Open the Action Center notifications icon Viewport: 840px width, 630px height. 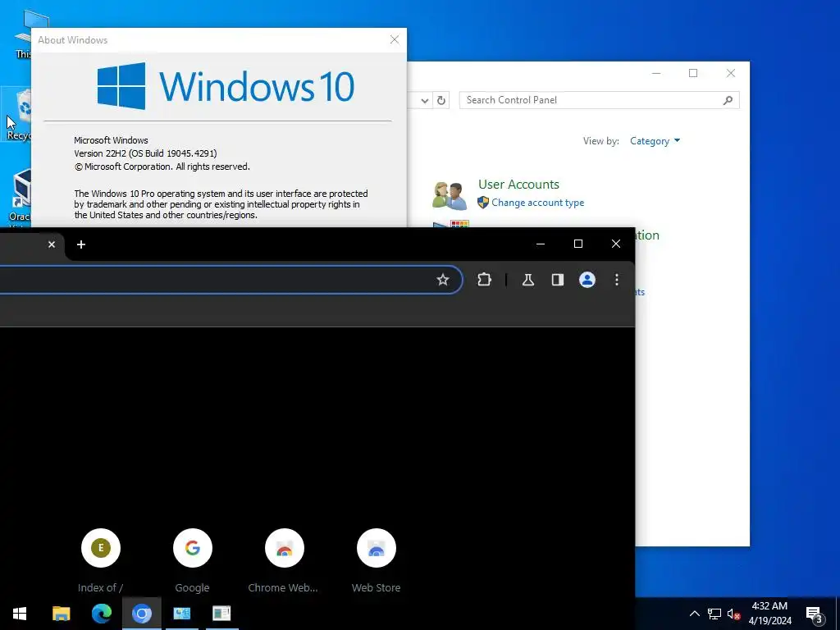tap(815, 614)
